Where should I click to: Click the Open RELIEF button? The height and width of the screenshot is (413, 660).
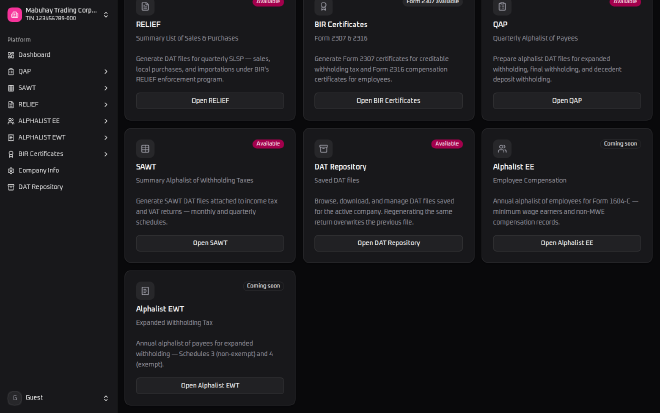(x=210, y=101)
